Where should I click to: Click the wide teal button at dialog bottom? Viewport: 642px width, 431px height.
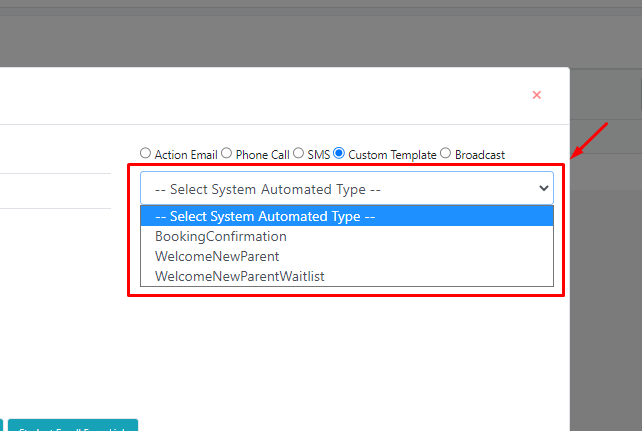[x=73, y=425]
